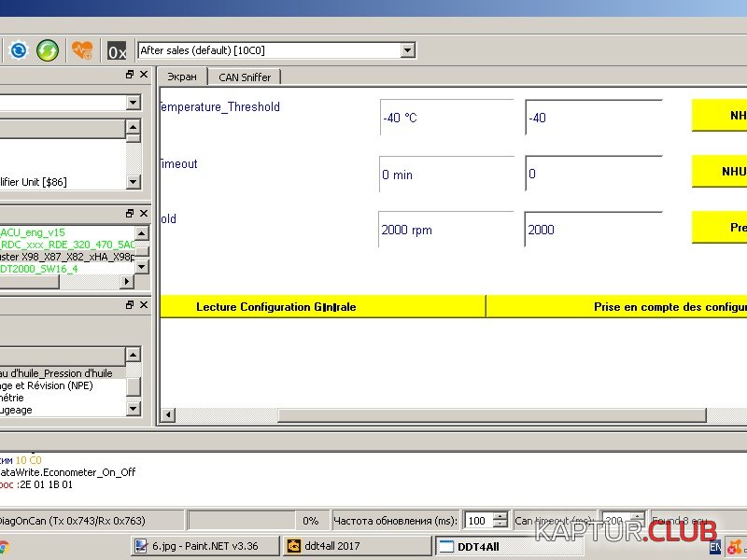Click the orange heart diagnostic icon
The width and height of the screenshot is (747, 560).
point(83,50)
